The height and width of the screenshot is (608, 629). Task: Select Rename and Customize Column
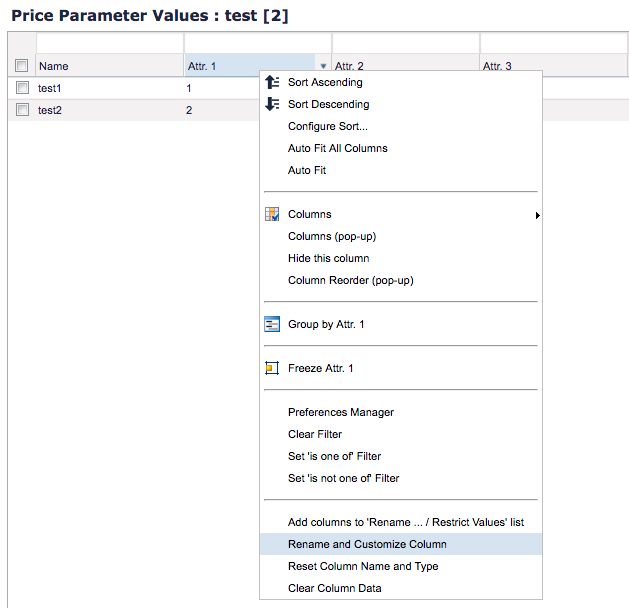click(x=401, y=544)
